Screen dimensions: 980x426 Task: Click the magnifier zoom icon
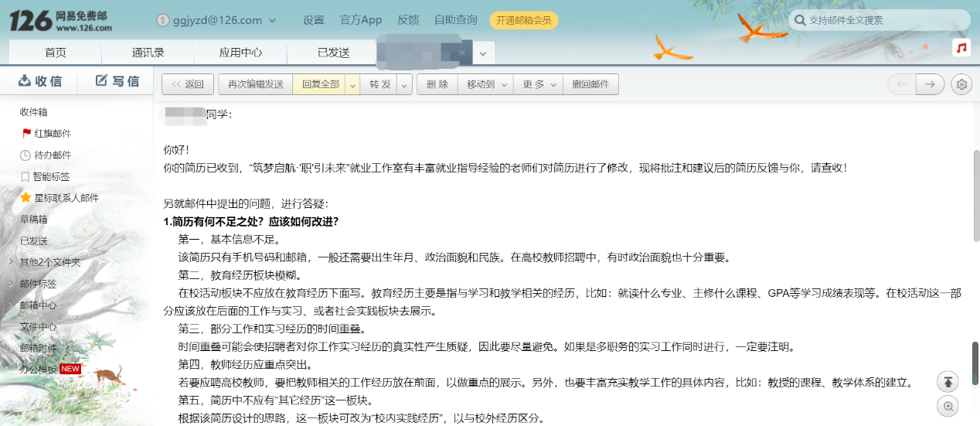pos(948,406)
